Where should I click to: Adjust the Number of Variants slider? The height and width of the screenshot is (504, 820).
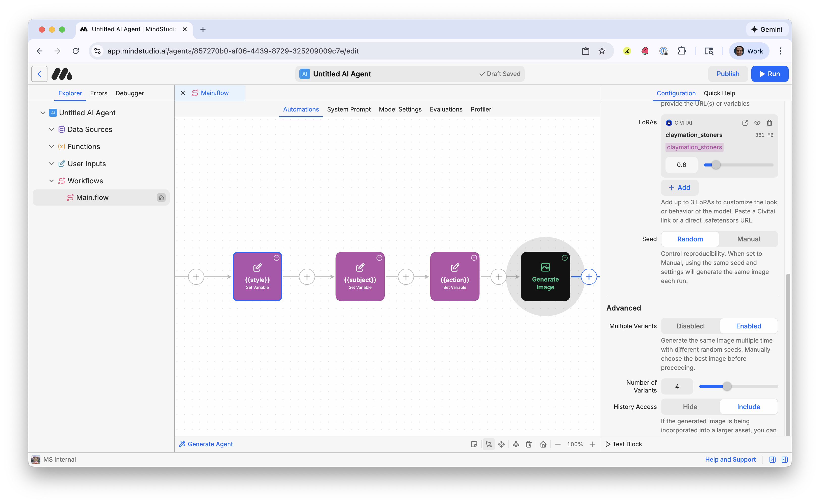click(x=727, y=386)
